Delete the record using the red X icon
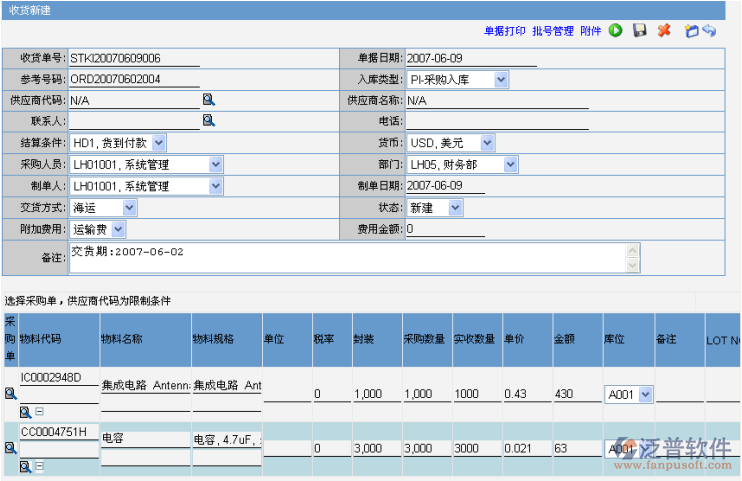The height and width of the screenshot is (481, 742). point(664,31)
